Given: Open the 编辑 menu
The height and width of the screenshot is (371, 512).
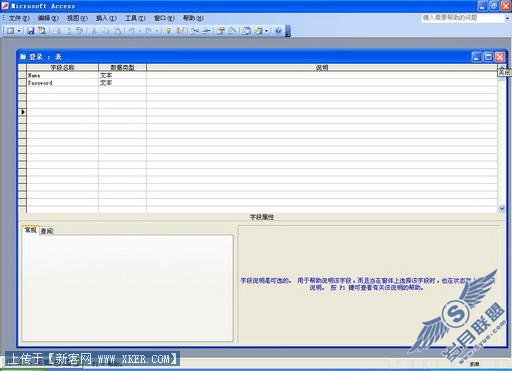Looking at the screenshot, I should point(48,18).
